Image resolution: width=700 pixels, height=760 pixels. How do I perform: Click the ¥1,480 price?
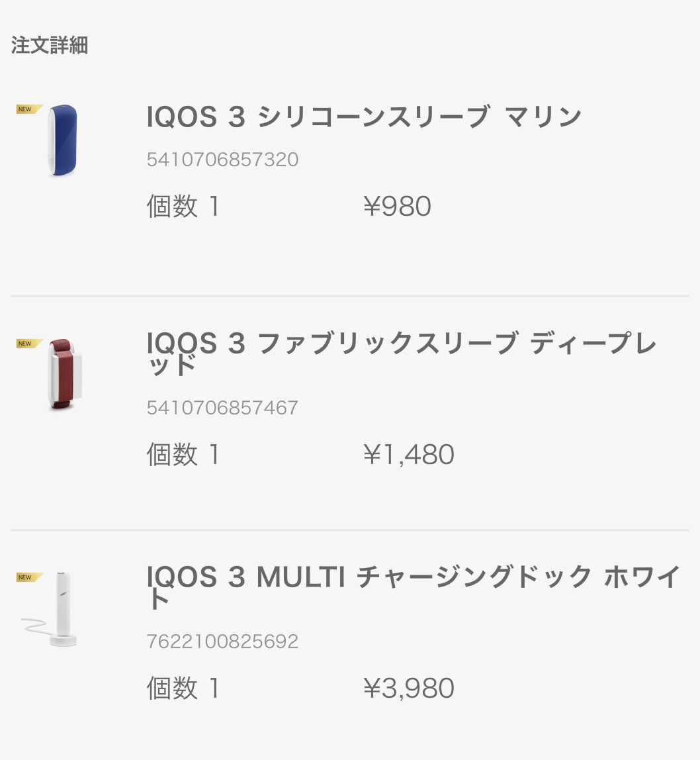coord(409,455)
